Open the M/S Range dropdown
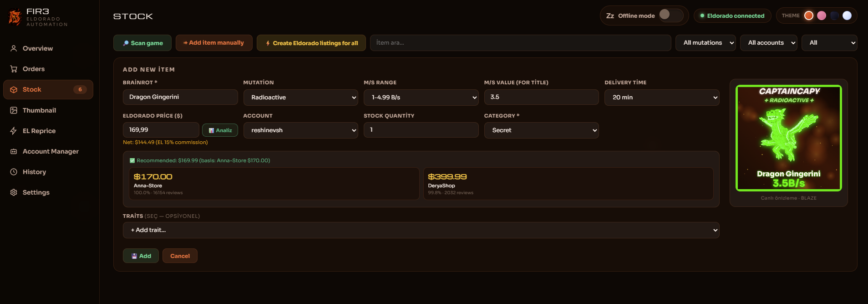This screenshot has height=304, width=868. [x=421, y=98]
